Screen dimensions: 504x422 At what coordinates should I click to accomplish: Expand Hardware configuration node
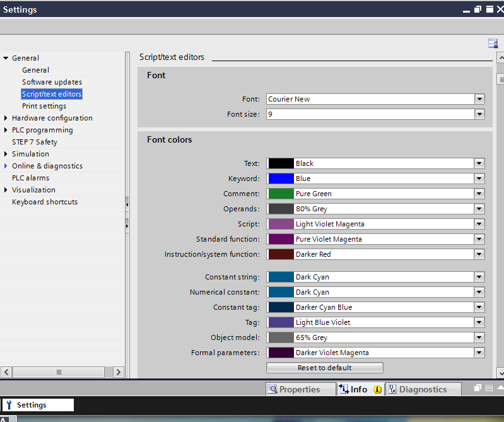coord(6,118)
